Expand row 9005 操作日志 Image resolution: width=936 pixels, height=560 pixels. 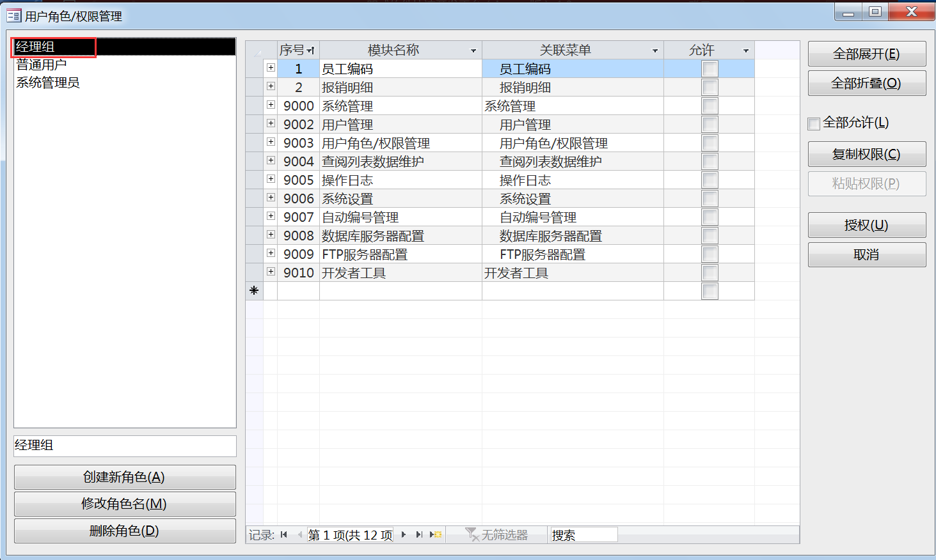[x=271, y=179]
